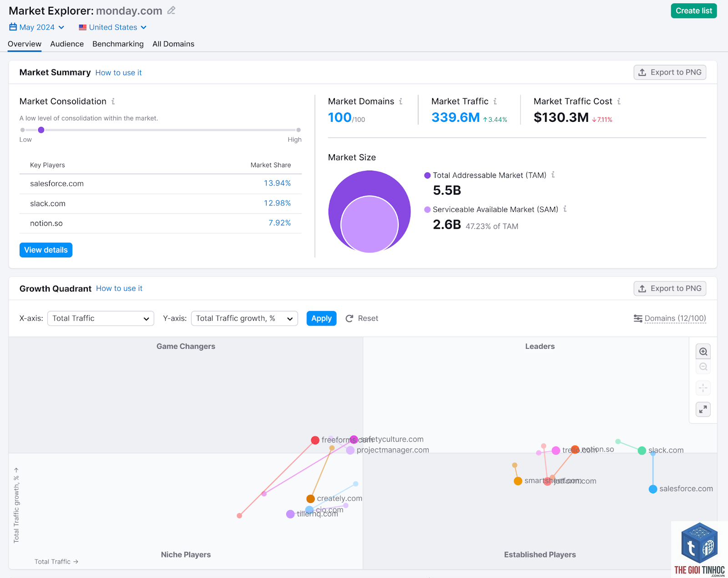This screenshot has width=728, height=578.
Task: Click the Niche Players quadrant label
Action: pyautogui.click(x=186, y=555)
